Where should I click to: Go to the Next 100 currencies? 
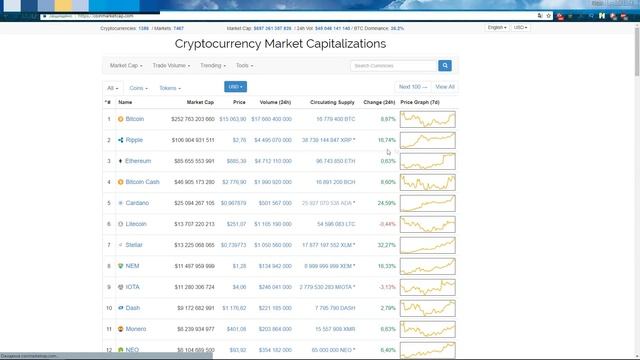(x=413, y=87)
